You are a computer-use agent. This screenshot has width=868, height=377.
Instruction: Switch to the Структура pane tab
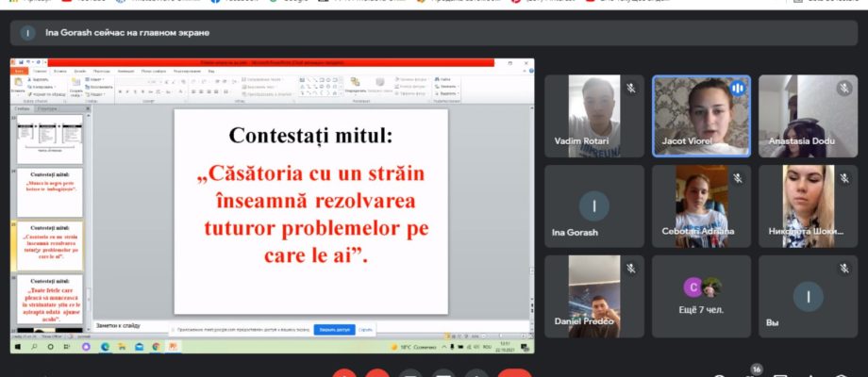(47, 109)
